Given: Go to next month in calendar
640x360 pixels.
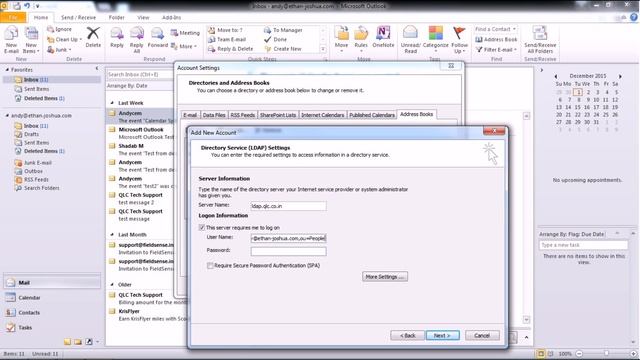Looking at the screenshot, I should click(x=620, y=76).
